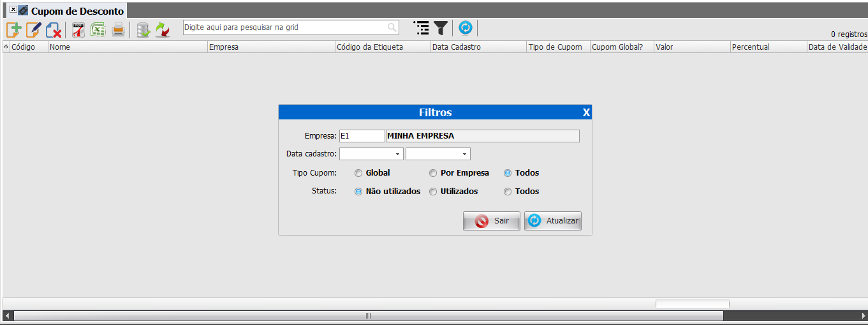Viewport: 868px width, 325px height.
Task: Select Por Empresa coupon type
Action: [433, 173]
